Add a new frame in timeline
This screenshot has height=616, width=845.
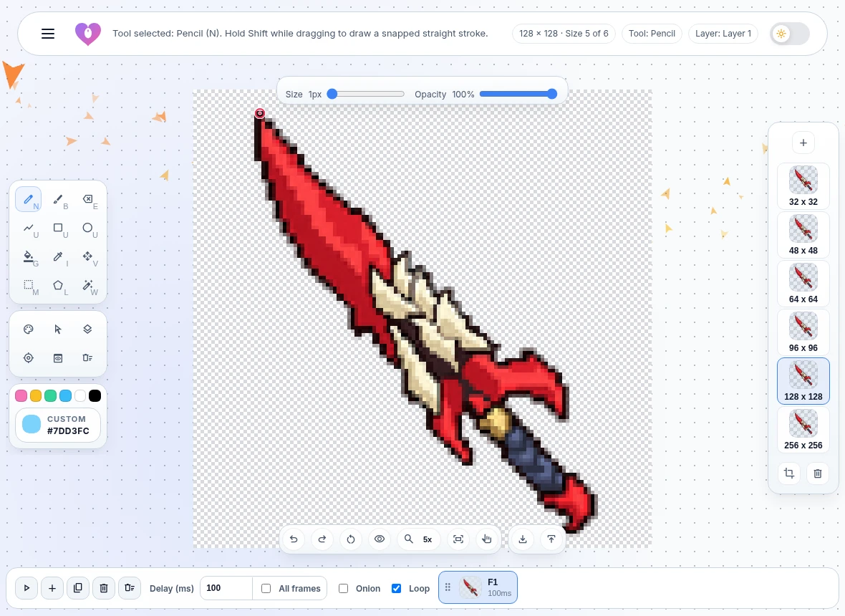[x=52, y=588]
